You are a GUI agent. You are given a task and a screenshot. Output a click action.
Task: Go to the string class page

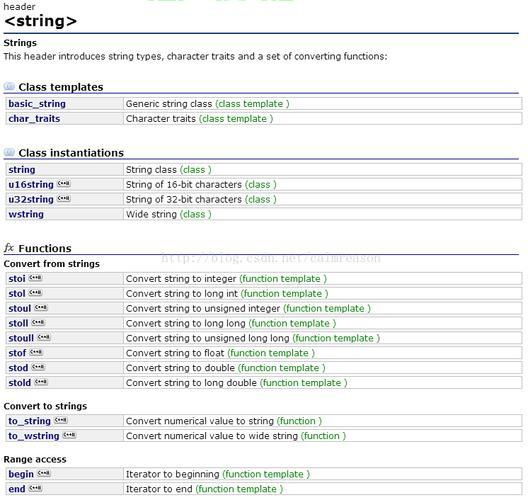[x=22, y=170]
